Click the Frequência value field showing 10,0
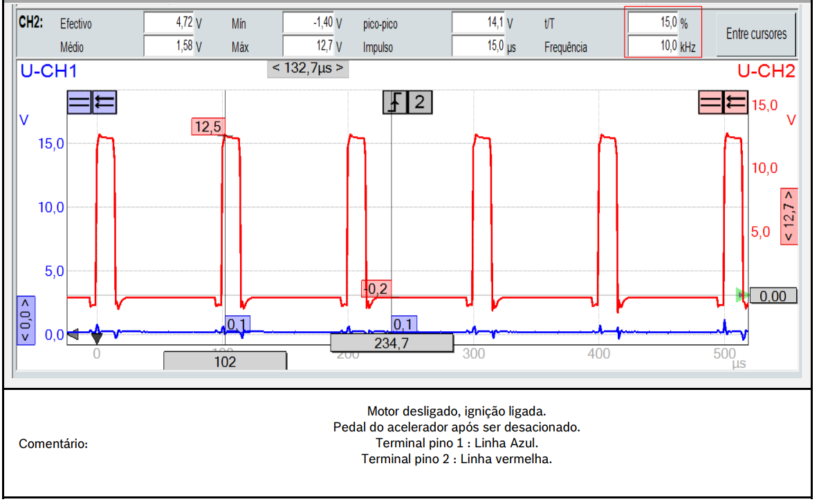The width and height of the screenshot is (819, 504). [654, 47]
